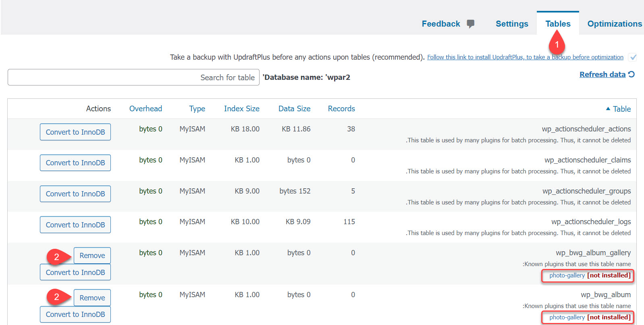
Task: Sort by the Data Size column
Action: click(294, 108)
